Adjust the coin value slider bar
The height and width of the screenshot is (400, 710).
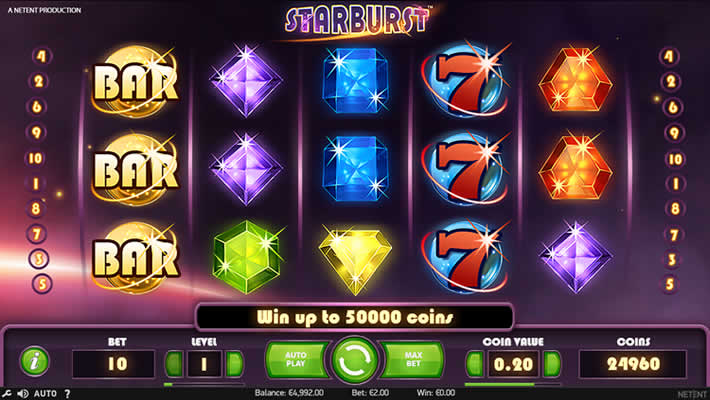click(x=513, y=385)
